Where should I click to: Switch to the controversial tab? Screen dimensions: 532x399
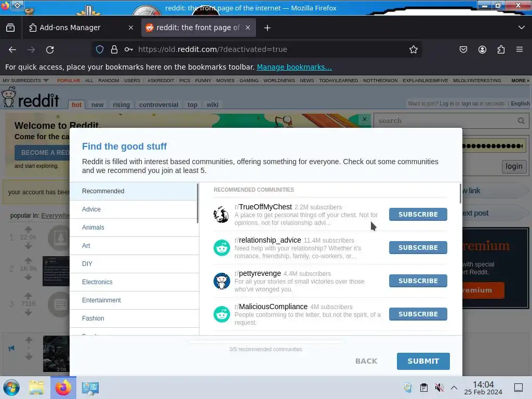pos(158,105)
